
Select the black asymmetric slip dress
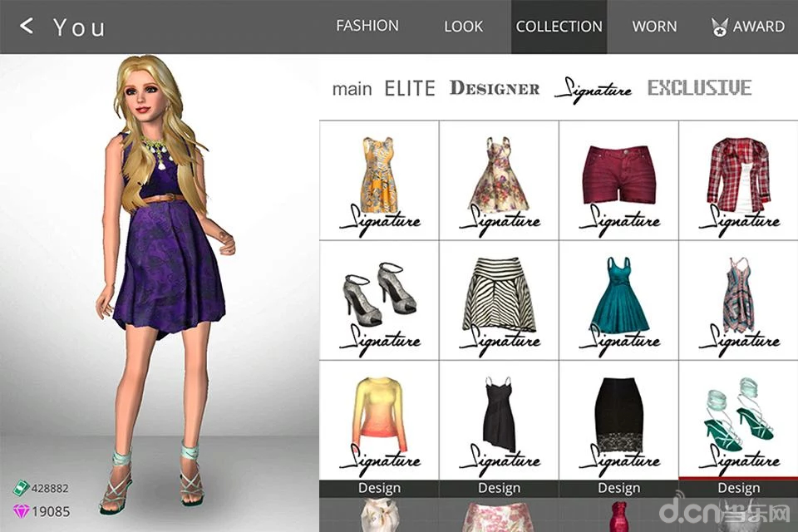499,420
